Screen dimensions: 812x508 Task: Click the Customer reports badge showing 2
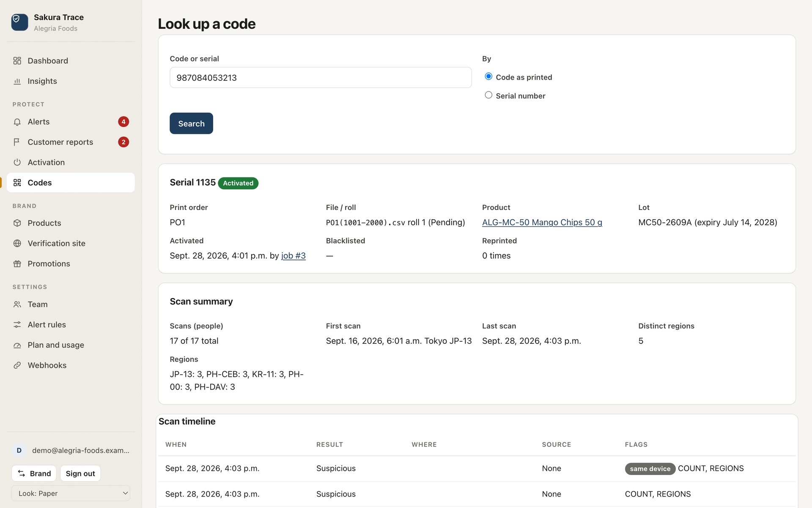click(123, 142)
